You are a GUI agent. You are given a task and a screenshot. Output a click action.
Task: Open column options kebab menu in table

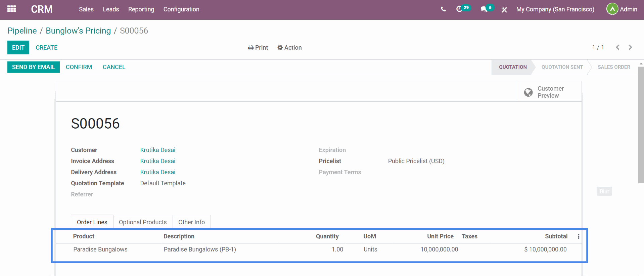pos(578,236)
